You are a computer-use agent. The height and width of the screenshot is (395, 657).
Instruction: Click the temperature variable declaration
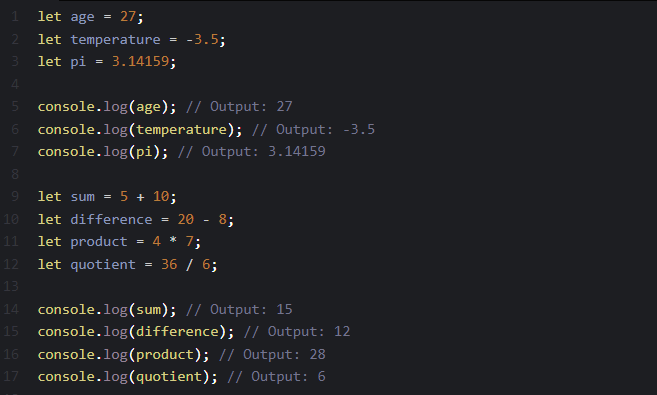(x=115, y=39)
